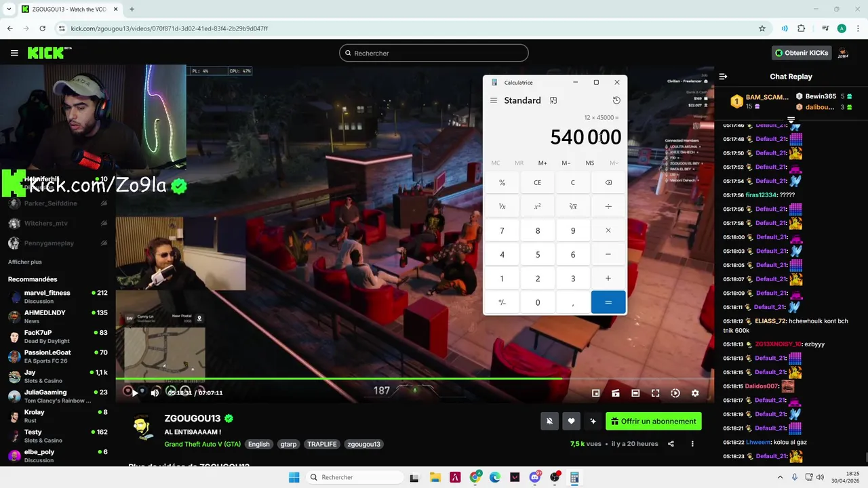Viewport: 868px width, 488px height.
Task: Show hidden system tray icons
Action: (780, 477)
